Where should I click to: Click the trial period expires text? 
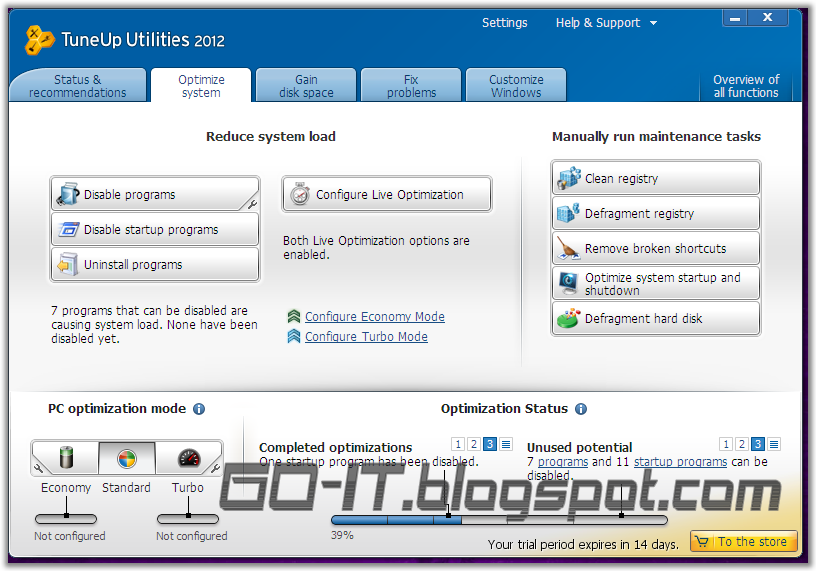[583, 544]
